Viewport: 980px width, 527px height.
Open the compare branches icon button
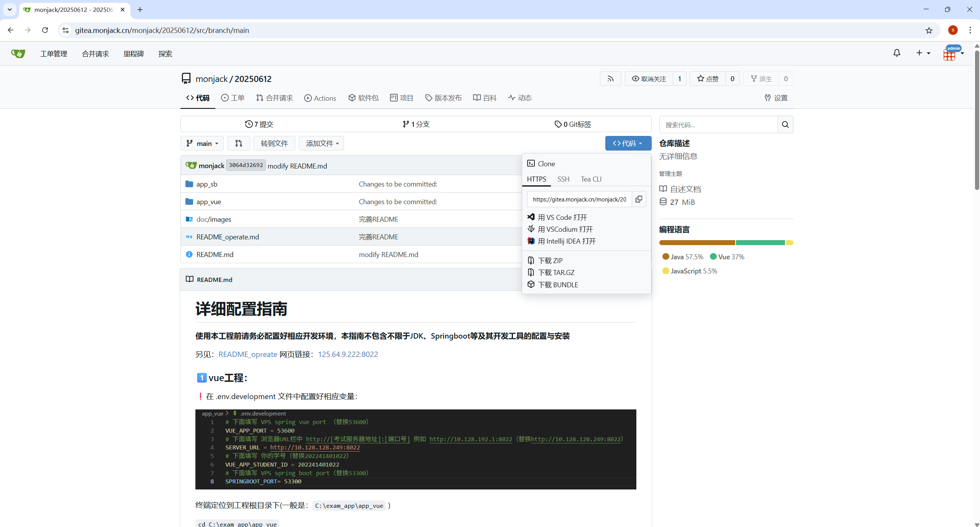238,143
